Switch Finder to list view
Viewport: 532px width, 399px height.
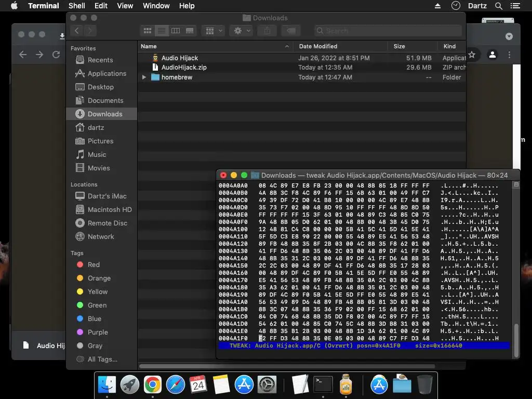162,31
